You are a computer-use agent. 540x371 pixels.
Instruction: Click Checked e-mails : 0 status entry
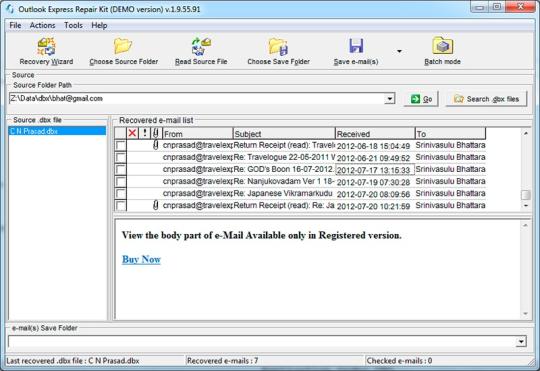tap(399, 361)
